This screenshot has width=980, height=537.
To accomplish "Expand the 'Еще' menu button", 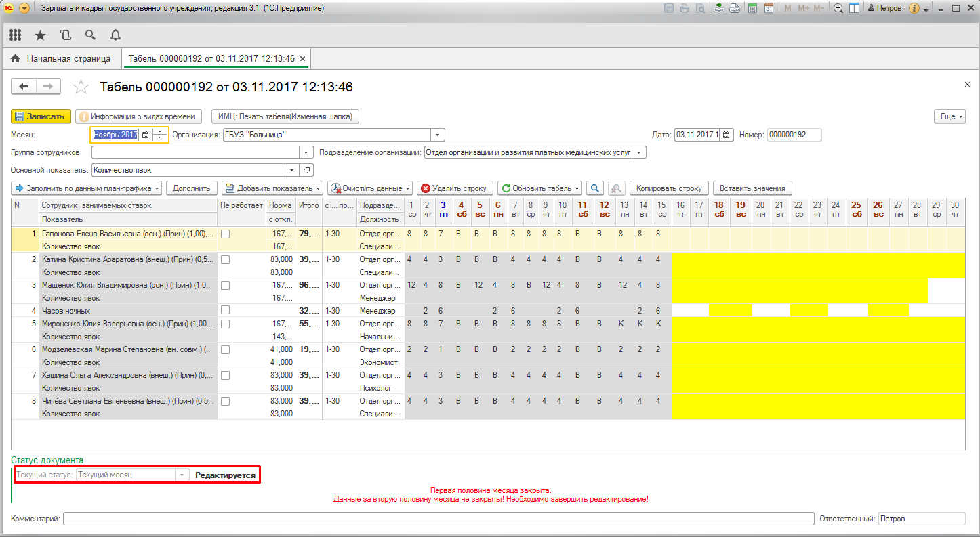I will point(949,116).
